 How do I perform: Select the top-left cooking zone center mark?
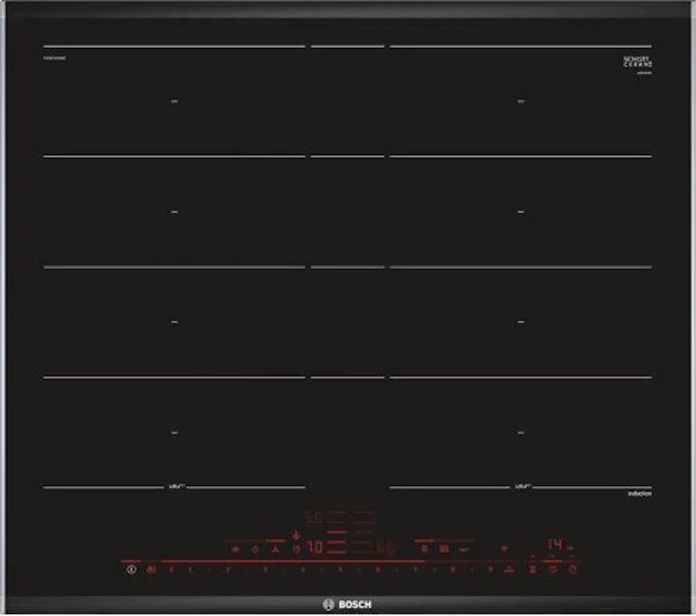(x=174, y=102)
